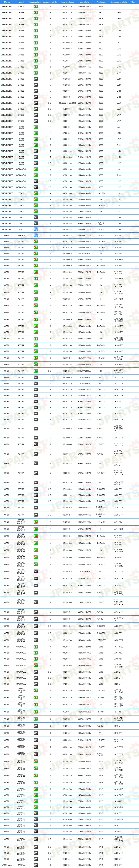Viewport: 139px width, 868px height.
Task: Click diesel ON icon in CASCADA B 20 DTH row
Action: tap(36, 684)
